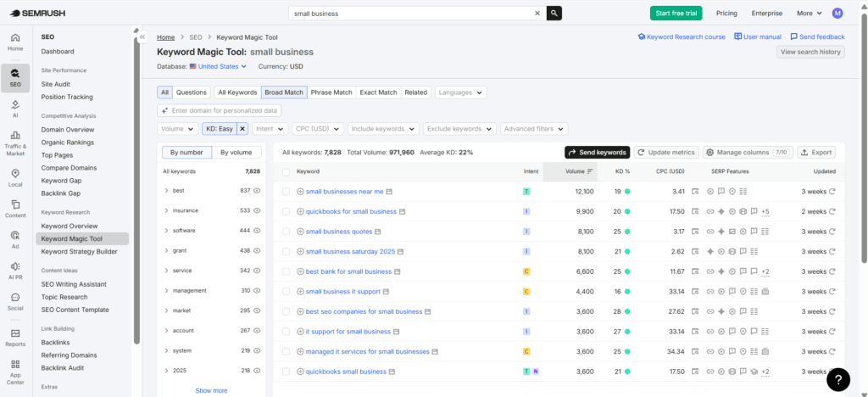
Task: View SERP for 'best bank for small business'
Action: click(695, 271)
